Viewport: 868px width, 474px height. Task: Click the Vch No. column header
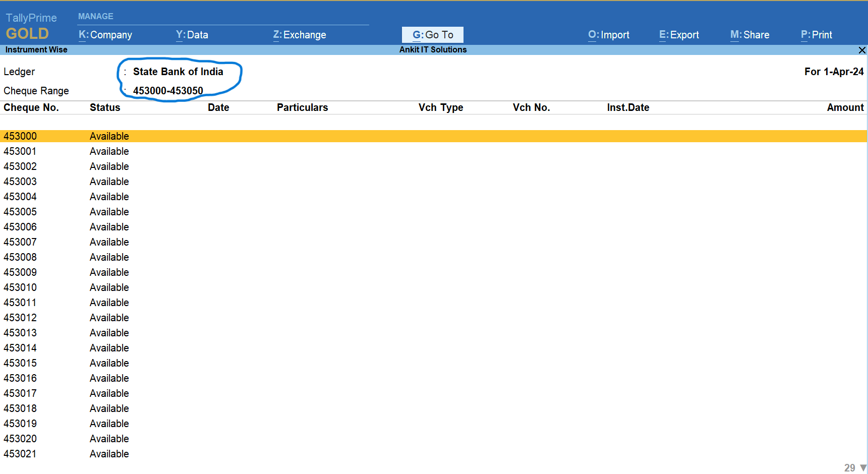click(x=531, y=107)
